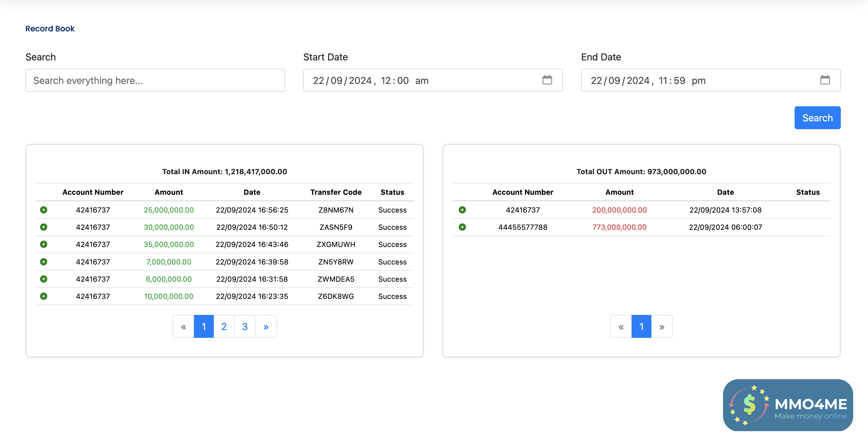The height and width of the screenshot is (439, 868).
Task: Click the OUT table Account Number header
Action: pyautogui.click(x=522, y=192)
